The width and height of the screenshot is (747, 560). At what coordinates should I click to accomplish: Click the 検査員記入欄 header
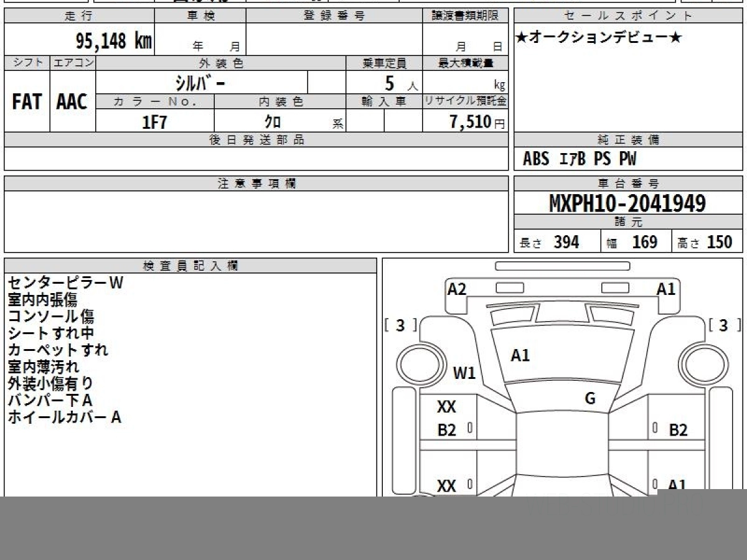[x=190, y=266]
